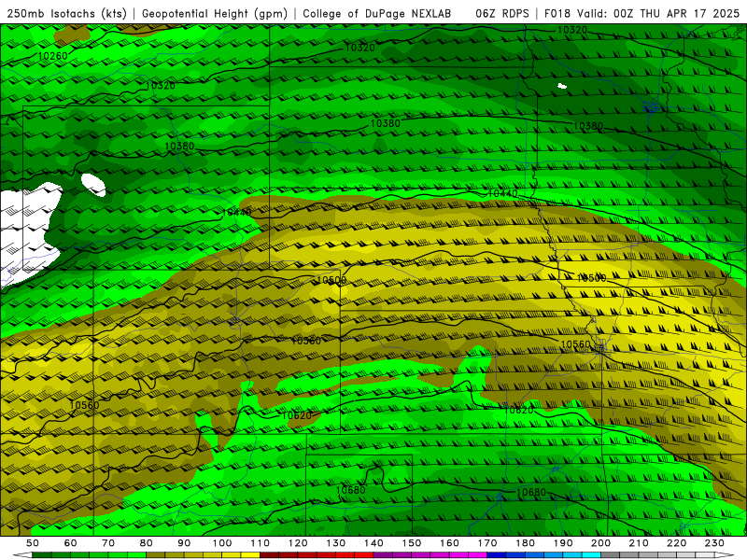Select the "College of DuPage NEXLAB" credit text

[377, 13]
